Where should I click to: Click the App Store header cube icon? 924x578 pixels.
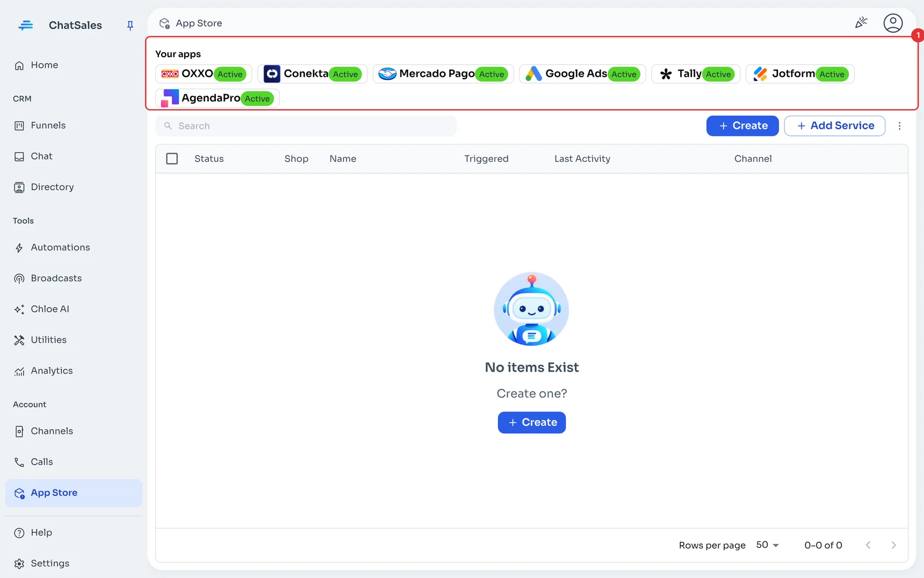pyautogui.click(x=165, y=23)
